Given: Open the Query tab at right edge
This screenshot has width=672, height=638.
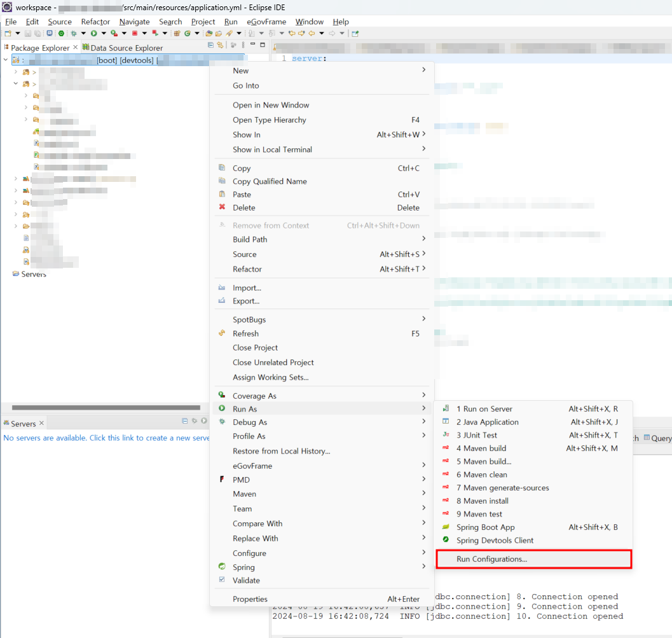Looking at the screenshot, I should [x=657, y=438].
